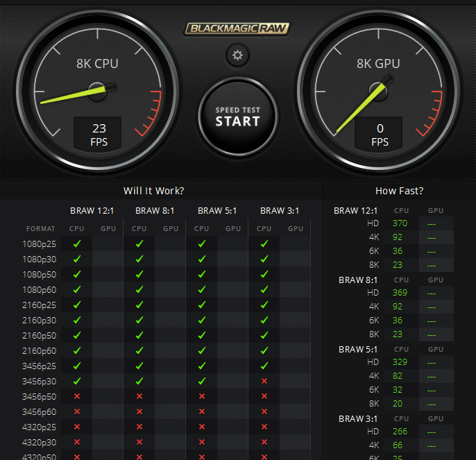Click red cross for 4320p25 BRAW 5:1 CPU
476x460 pixels.
(x=202, y=427)
